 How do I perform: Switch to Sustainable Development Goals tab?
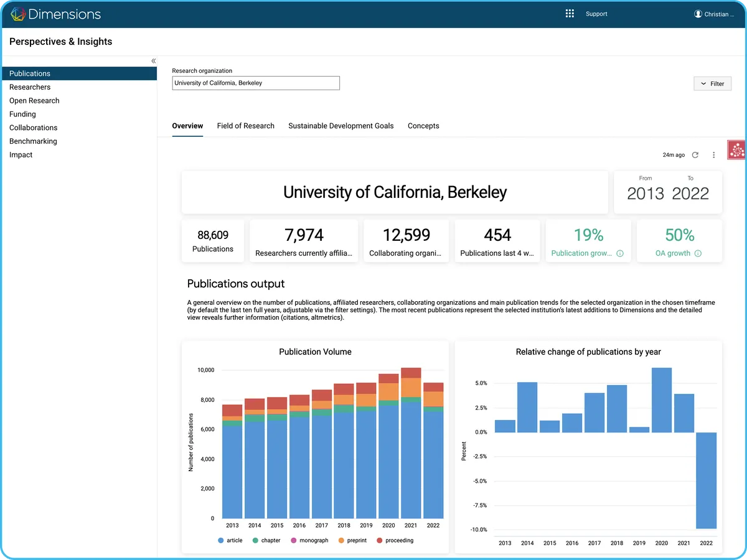pos(341,126)
